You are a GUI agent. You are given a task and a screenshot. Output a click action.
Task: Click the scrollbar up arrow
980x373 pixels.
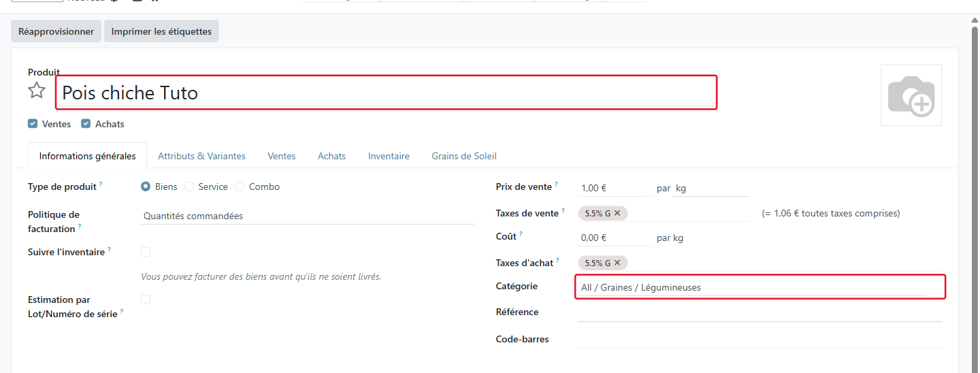tap(975, 20)
